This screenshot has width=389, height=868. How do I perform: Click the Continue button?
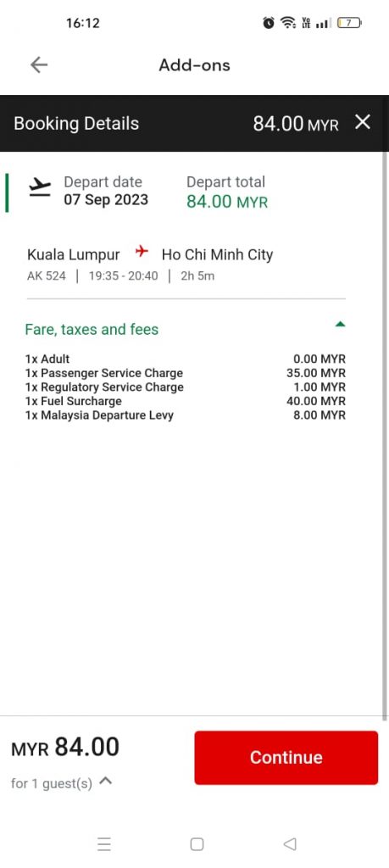(x=286, y=757)
